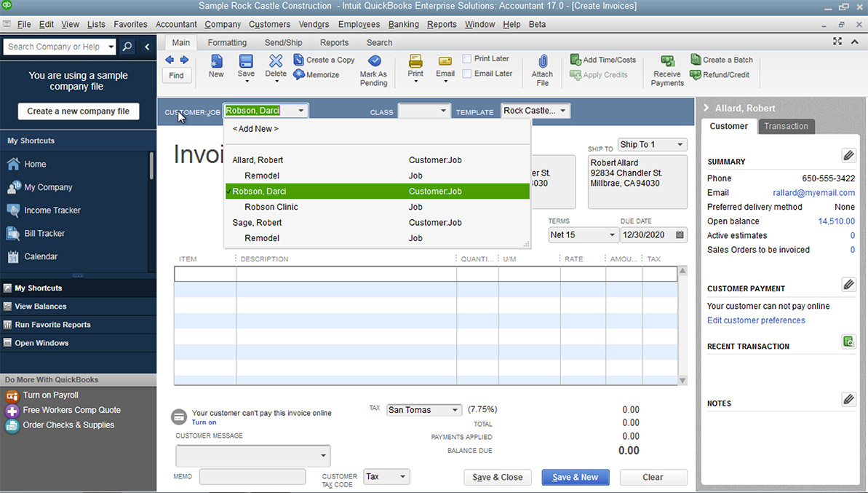Open Refund/Credit

pyautogui.click(x=720, y=75)
